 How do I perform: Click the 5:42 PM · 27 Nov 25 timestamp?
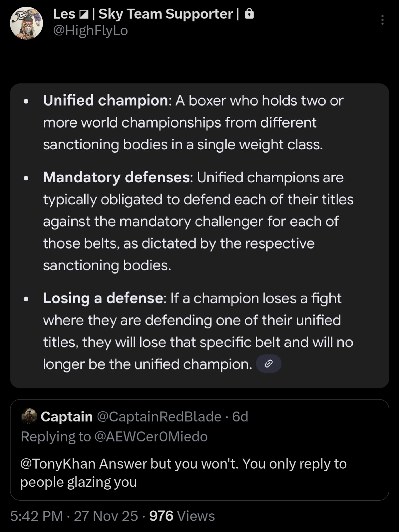pos(74,516)
